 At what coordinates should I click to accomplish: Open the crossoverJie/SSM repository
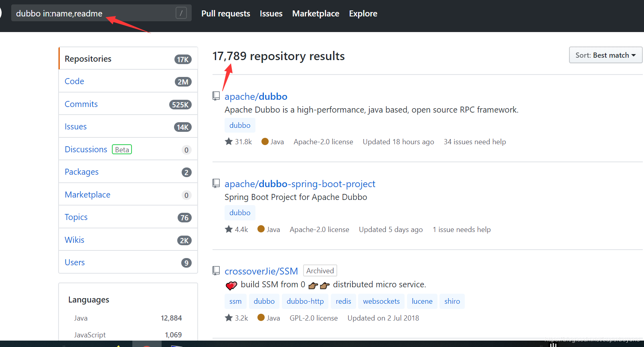point(261,271)
